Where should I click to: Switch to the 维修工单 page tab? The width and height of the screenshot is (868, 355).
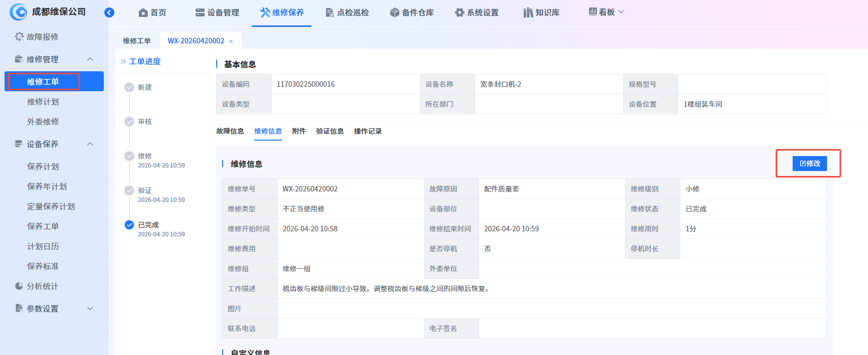pos(137,41)
